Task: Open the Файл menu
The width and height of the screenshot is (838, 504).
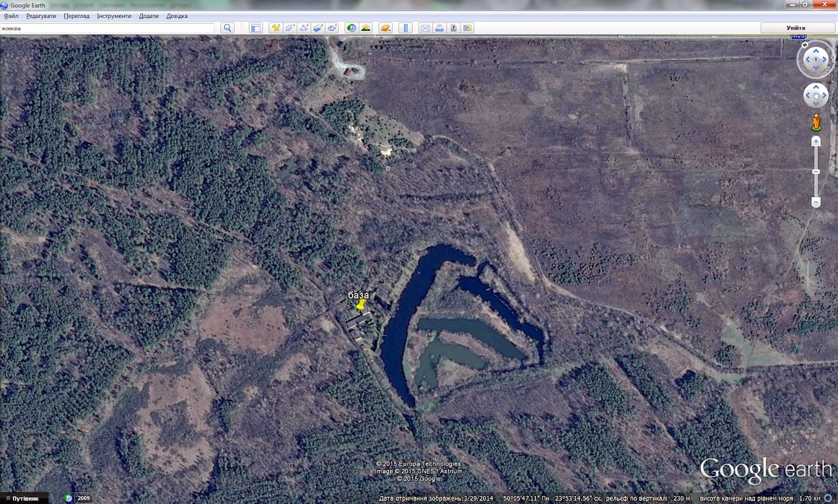Action: point(11,16)
